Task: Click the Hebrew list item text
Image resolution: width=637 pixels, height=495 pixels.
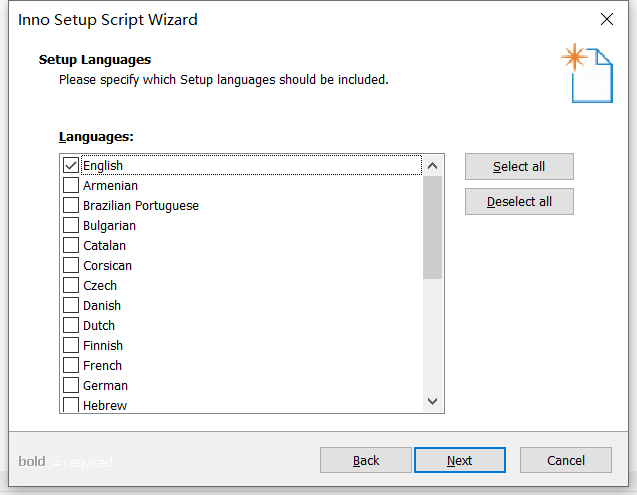Action: [x=105, y=405]
